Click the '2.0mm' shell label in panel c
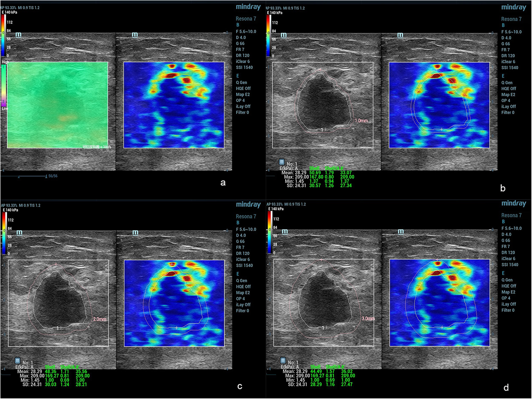This screenshot has height=399, width=532. pos(100,319)
